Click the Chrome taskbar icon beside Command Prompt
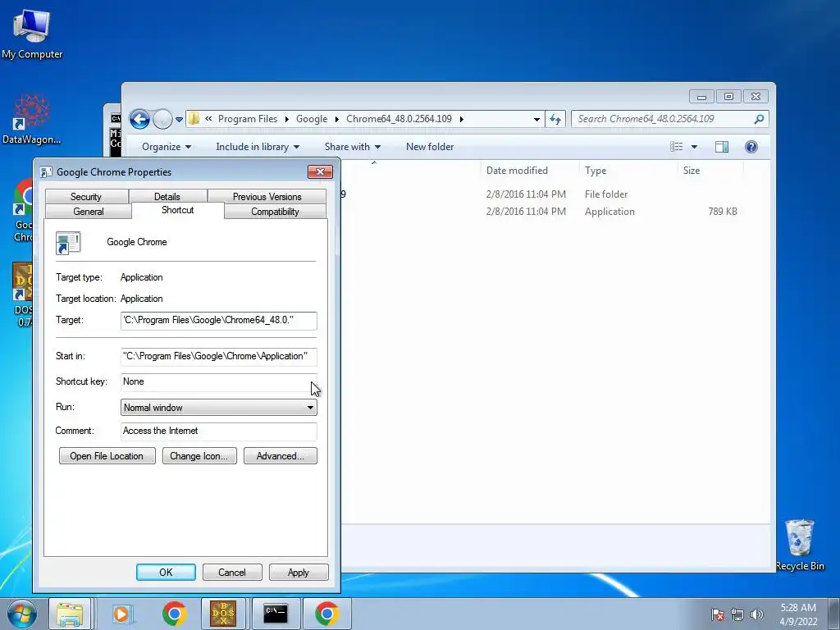840x630 pixels. (326, 614)
